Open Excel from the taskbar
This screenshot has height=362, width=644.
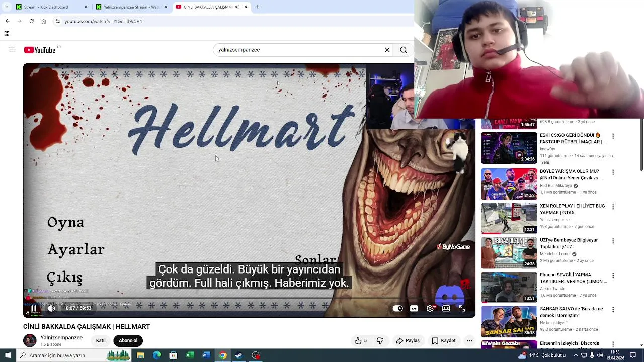click(190, 355)
